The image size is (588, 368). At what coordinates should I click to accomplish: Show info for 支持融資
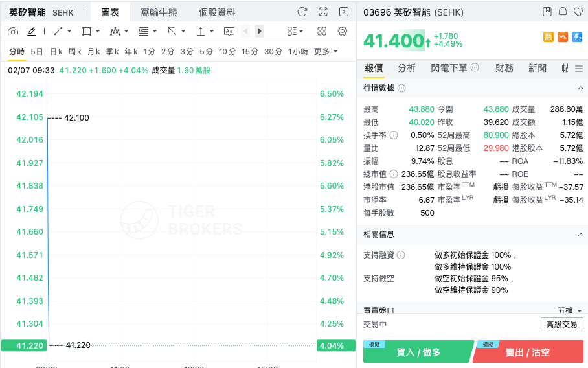(401, 255)
